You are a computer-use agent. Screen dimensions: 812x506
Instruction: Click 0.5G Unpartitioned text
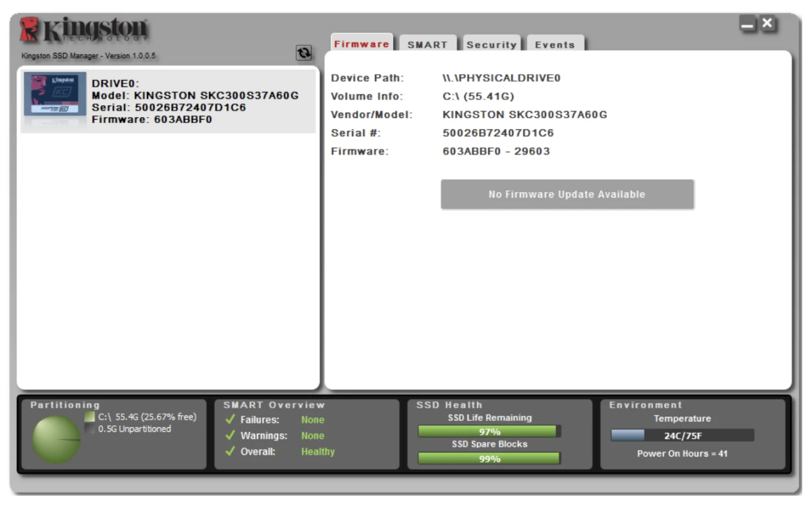pyautogui.click(x=135, y=428)
